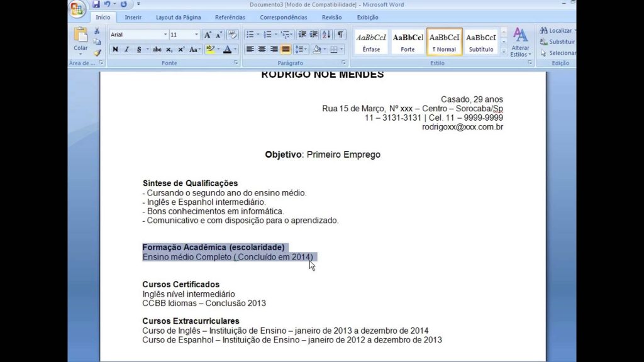
Task: Center the paragraph text
Action: click(262, 49)
